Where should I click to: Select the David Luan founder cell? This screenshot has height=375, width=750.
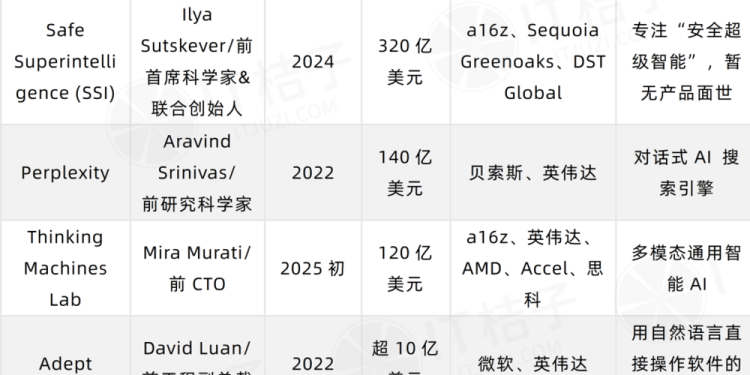(x=198, y=345)
